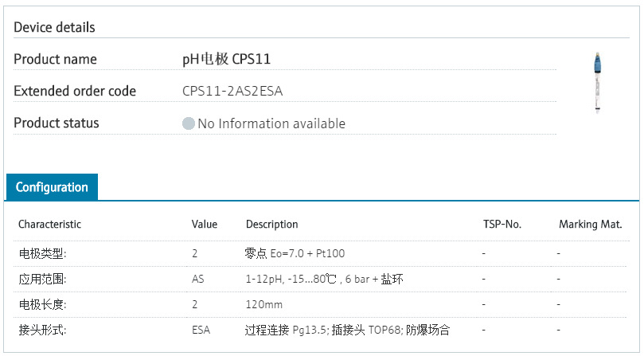Select the Device details section heading
Screen dimensions: 644x356
click(x=54, y=27)
